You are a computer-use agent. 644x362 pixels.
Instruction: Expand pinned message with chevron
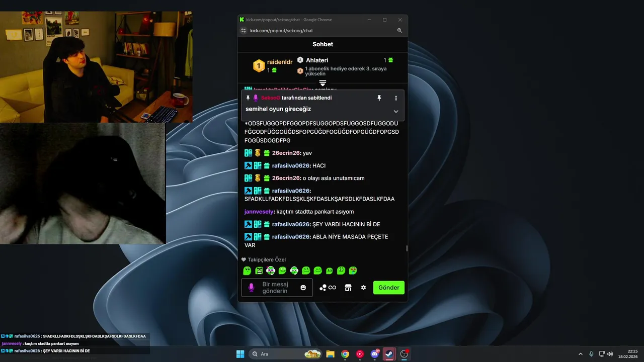tap(396, 112)
